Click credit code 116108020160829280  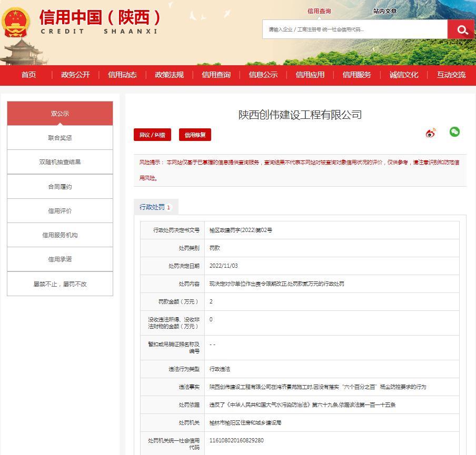pyautogui.click(x=236, y=440)
